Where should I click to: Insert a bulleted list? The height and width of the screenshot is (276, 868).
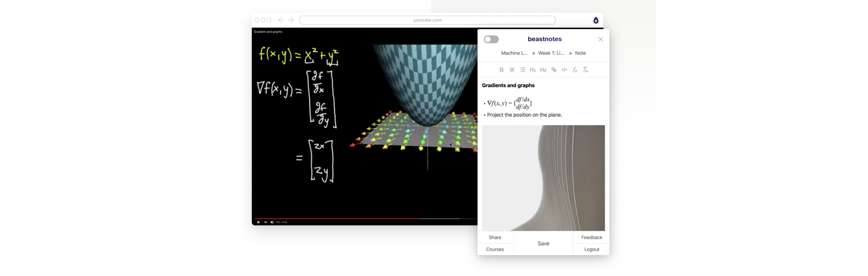tap(522, 70)
